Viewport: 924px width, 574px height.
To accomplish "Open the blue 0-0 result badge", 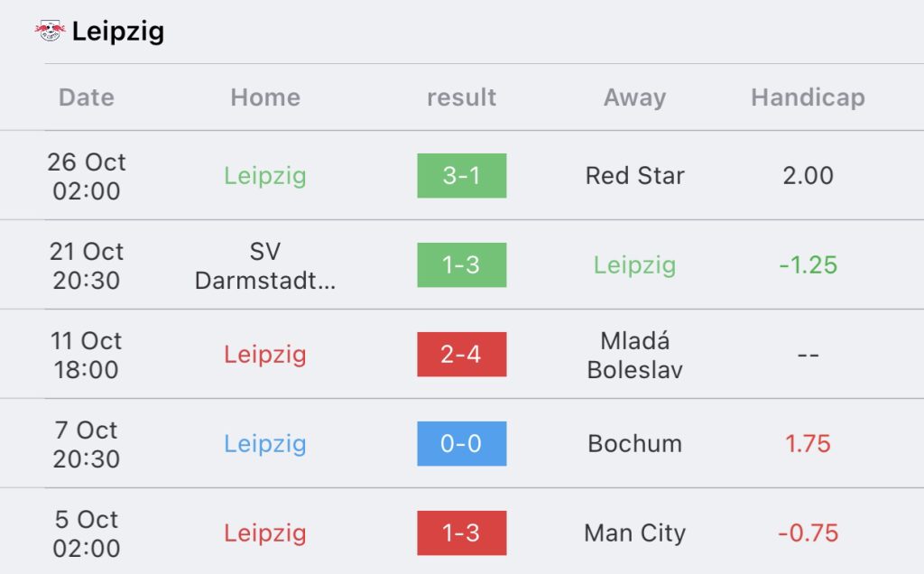I will point(461,444).
